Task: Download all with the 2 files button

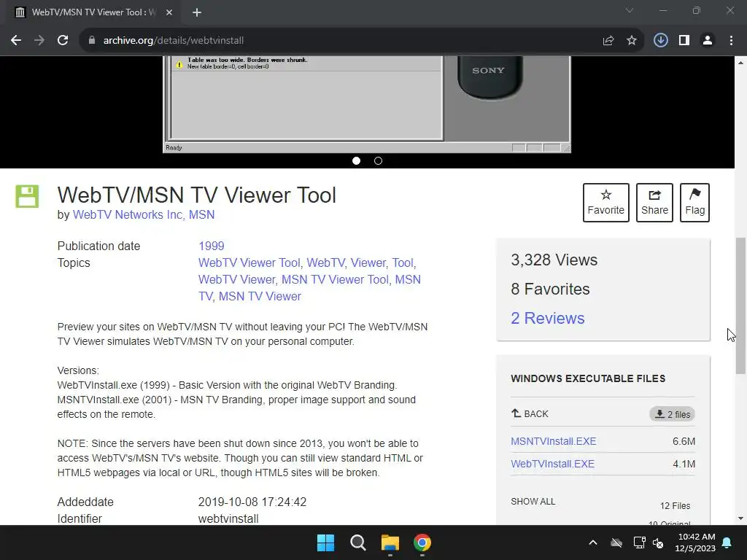Action: (x=672, y=414)
